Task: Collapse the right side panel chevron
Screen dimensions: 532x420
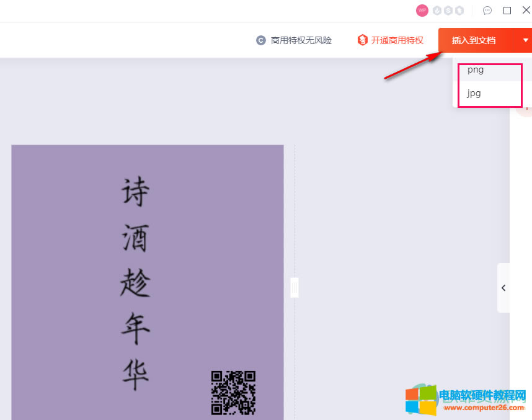Action: point(503,288)
